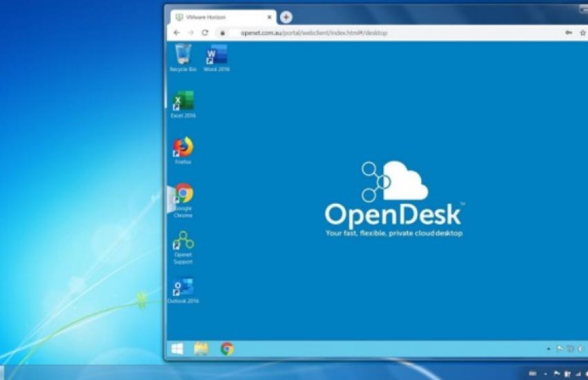Switch to the VMware Horizon tab
Screen dimensions: 588x380
coord(223,17)
